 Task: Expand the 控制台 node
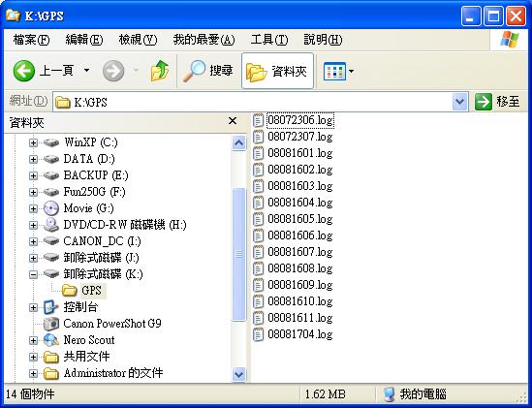[33, 307]
